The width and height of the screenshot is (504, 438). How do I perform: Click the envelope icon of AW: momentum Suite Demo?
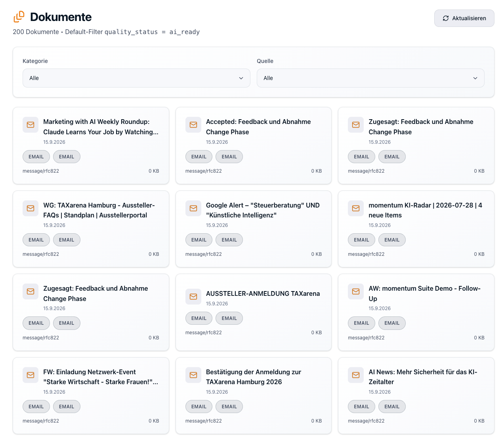(x=356, y=291)
